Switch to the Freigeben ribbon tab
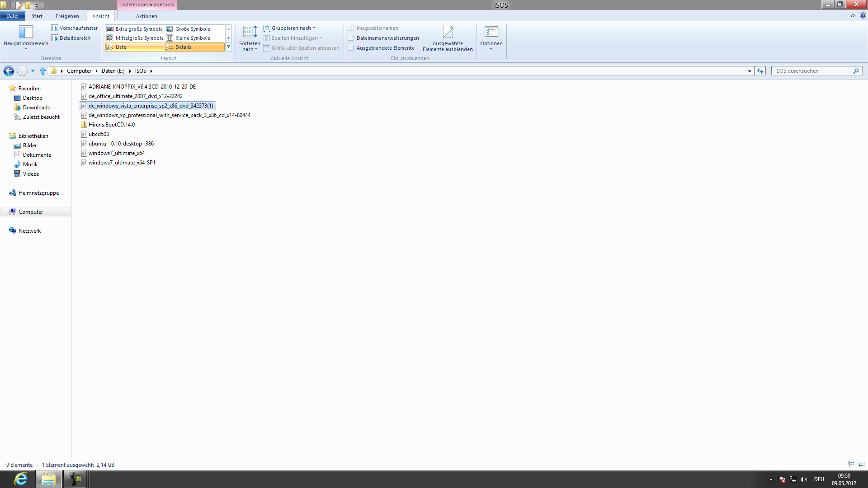 [x=67, y=16]
